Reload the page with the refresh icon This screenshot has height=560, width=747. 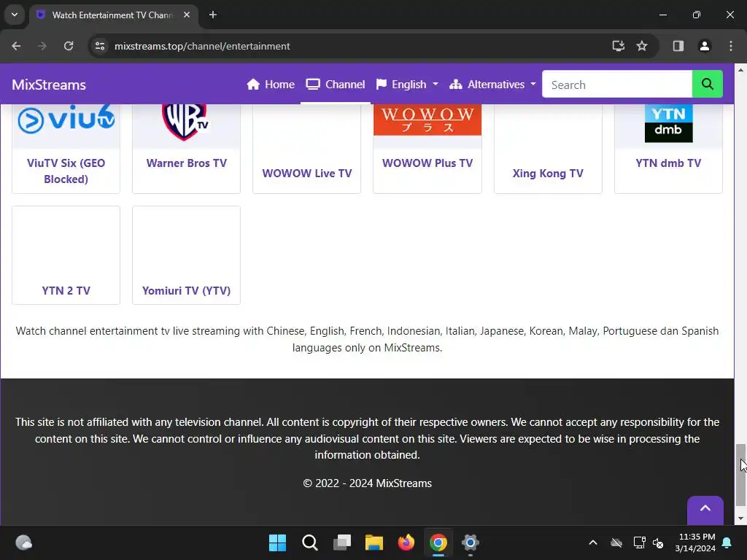pyautogui.click(x=69, y=46)
